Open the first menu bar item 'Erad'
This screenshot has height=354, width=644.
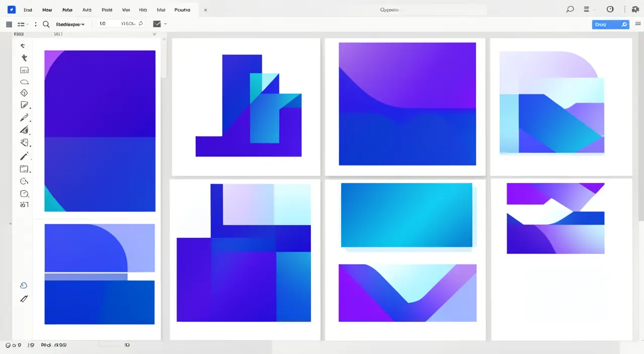point(28,10)
